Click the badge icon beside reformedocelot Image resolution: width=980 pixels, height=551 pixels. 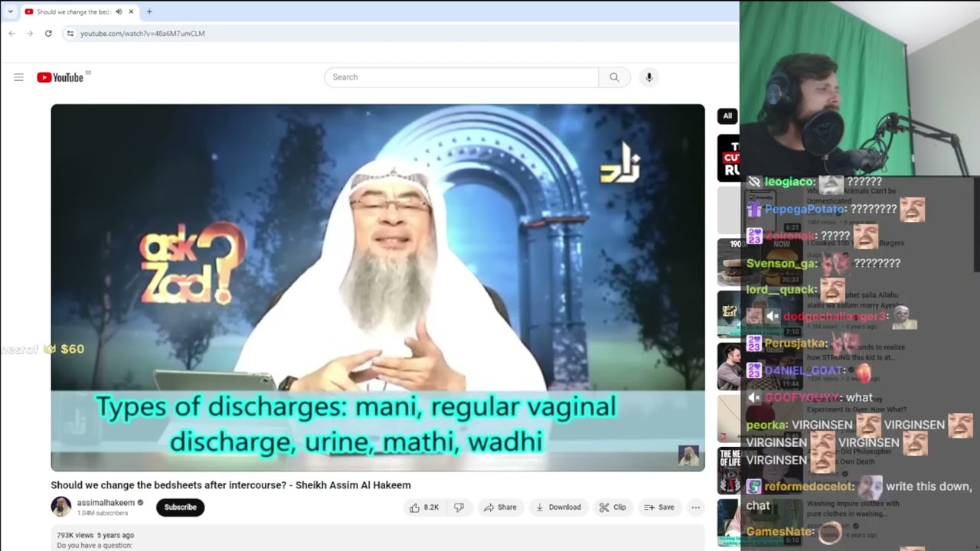coord(754,487)
